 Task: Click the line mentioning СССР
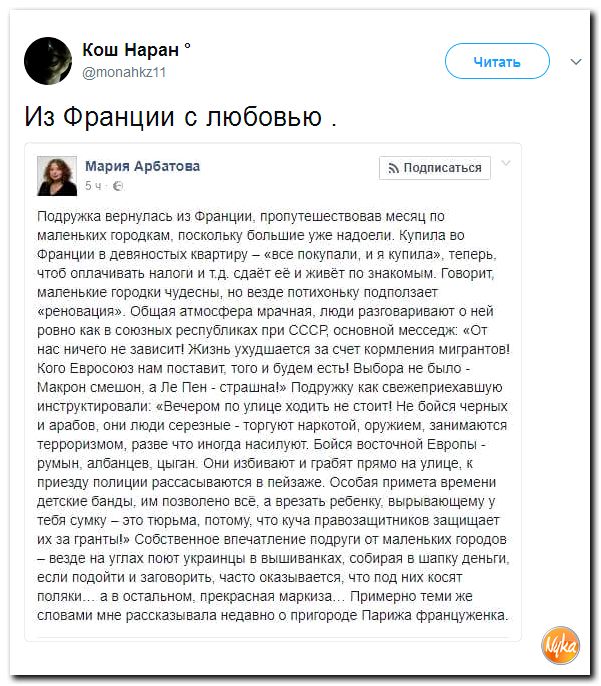pyautogui.click(x=262, y=330)
